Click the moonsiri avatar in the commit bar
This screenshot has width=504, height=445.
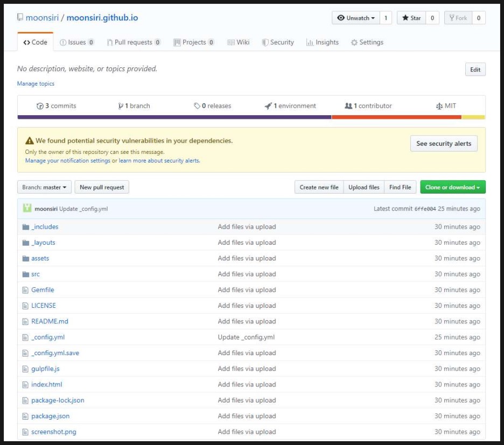tap(27, 208)
